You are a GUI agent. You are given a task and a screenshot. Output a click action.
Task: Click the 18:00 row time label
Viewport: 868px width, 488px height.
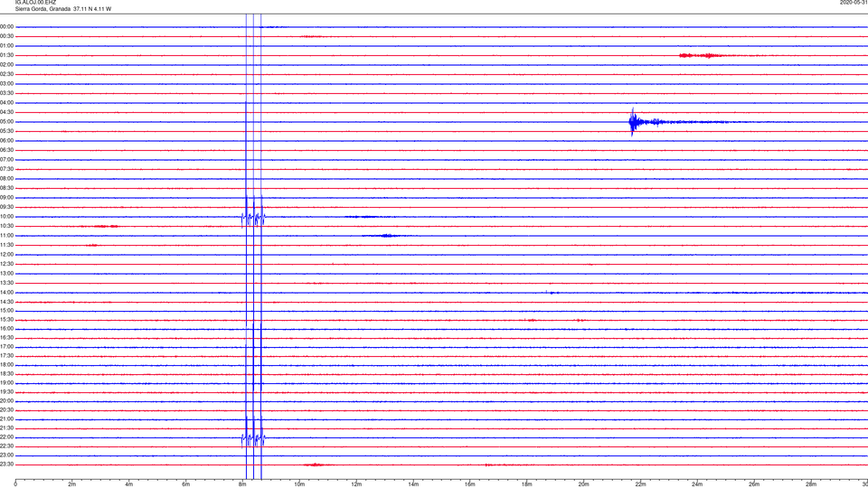[x=6, y=365]
